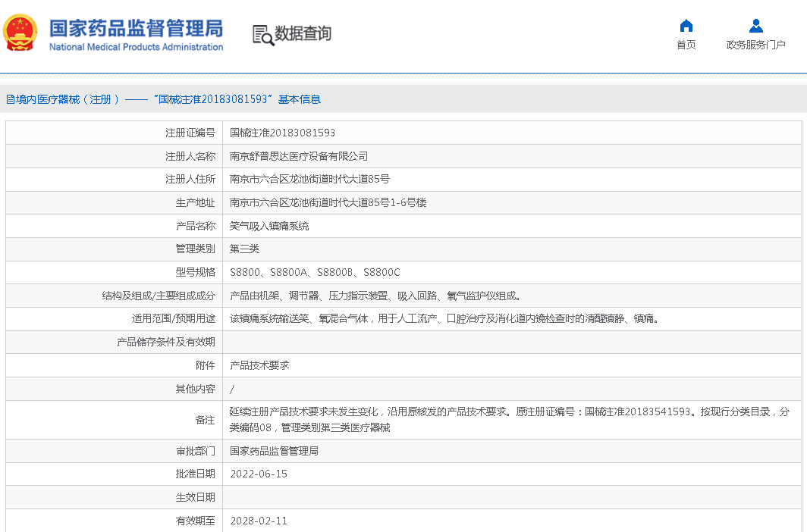Screen dimensions: 807x532
Task: Click the national emblem logo
Action: click(20, 33)
